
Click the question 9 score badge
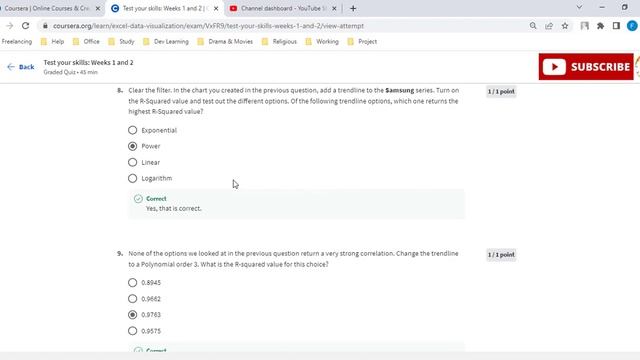(501, 255)
